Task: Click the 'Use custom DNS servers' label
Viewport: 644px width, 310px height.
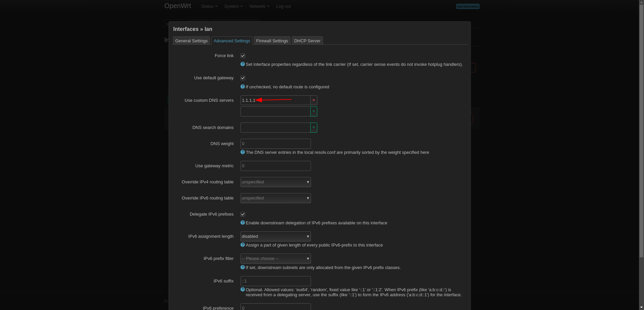Action: (209, 100)
